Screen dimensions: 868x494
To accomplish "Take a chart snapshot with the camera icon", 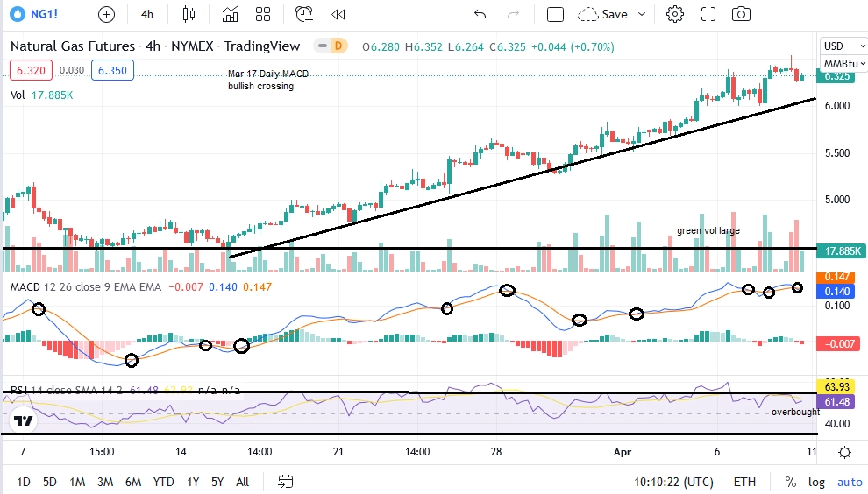I will [x=741, y=14].
